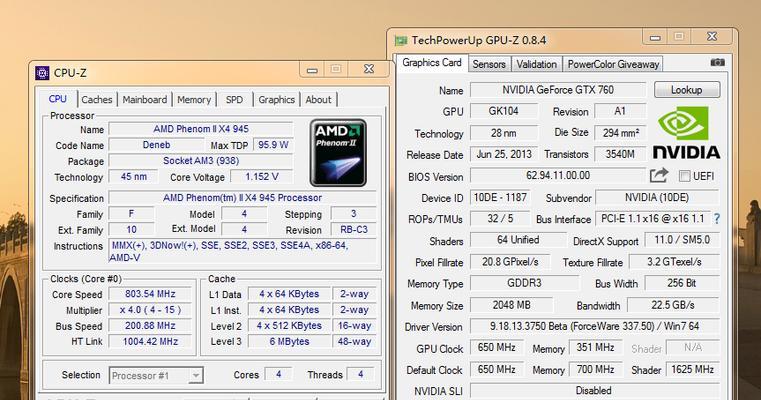Open the SPD tab

coord(234,100)
